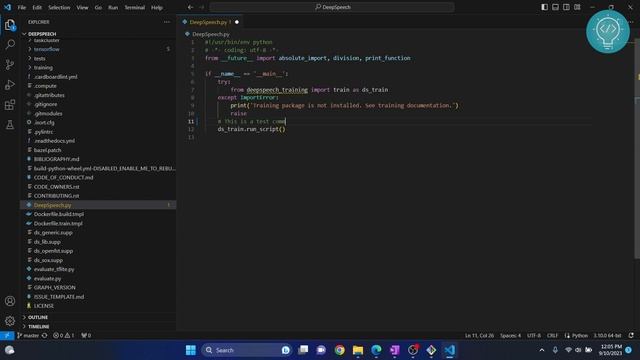This screenshot has width=640, height=360.
Task: Open the Testing flask view
Action: coord(10,125)
